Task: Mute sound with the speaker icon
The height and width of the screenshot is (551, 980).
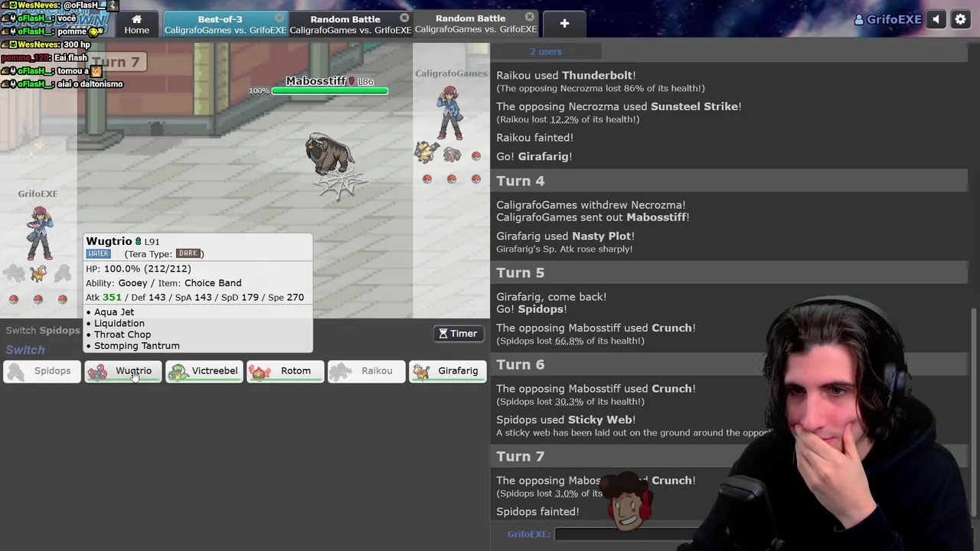Action: click(x=936, y=20)
